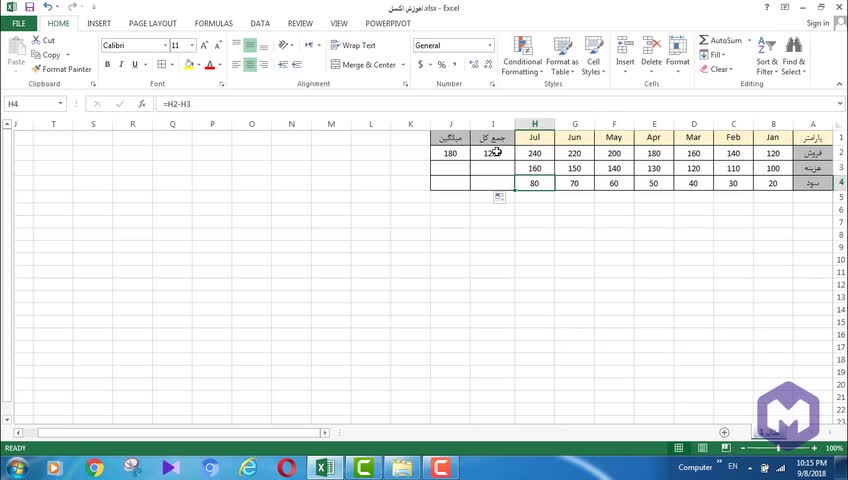Screen dimensions: 848x480
Task: Open Conditional Formatting
Action: [522, 56]
